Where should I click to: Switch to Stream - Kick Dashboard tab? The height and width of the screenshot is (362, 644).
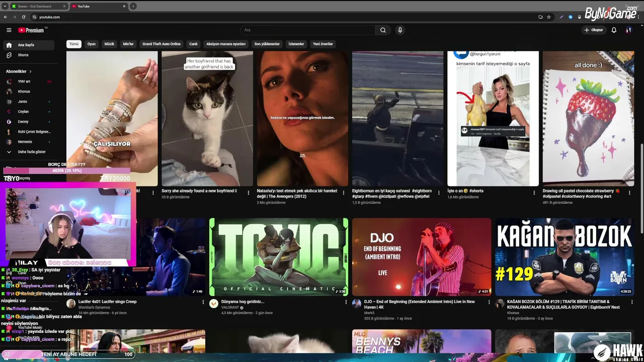point(39,7)
